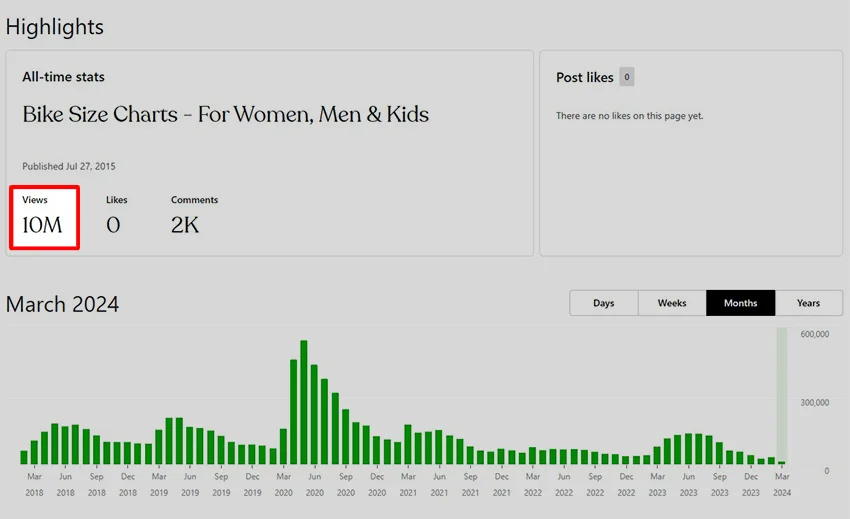Click the first bar for Mar 2018

(24, 458)
